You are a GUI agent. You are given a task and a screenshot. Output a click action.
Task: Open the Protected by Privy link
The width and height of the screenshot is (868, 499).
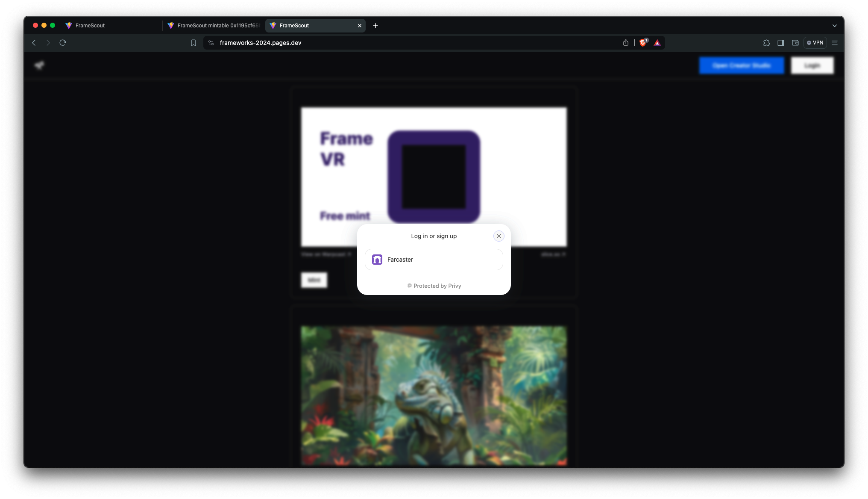[x=434, y=286]
